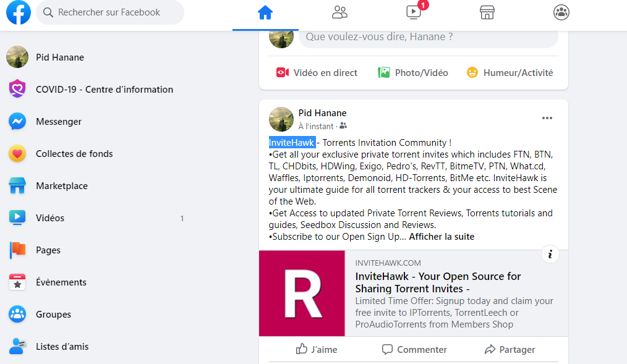This screenshot has height=364, width=627.
Task: Click the 'À l'instant' post timestamp
Action: (x=316, y=126)
